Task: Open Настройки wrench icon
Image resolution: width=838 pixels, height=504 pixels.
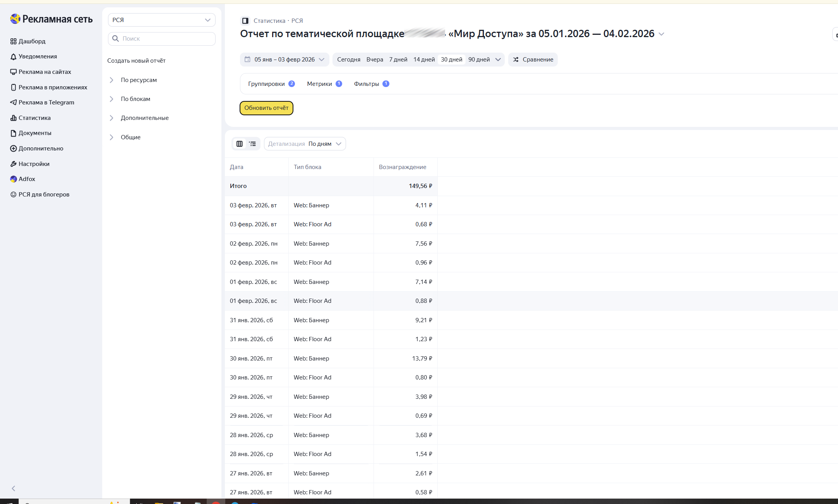Action: click(x=14, y=164)
